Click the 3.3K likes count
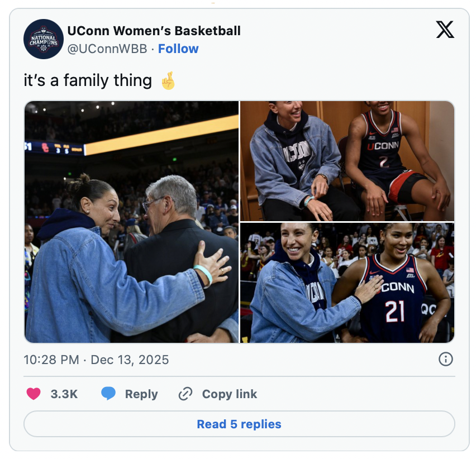 pyautogui.click(x=64, y=394)
